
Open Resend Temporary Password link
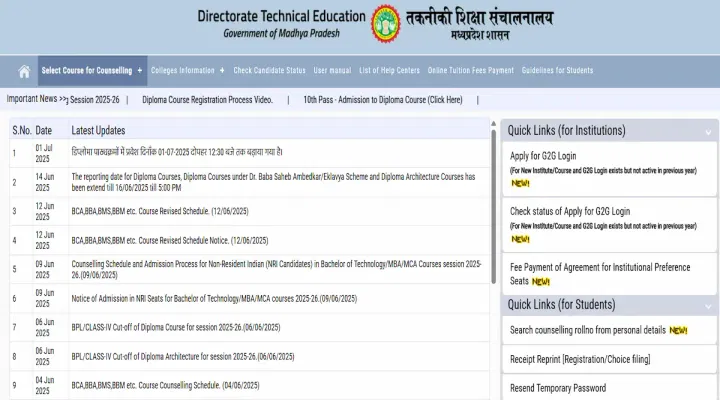pyautogui.click(x=558, y=388)
